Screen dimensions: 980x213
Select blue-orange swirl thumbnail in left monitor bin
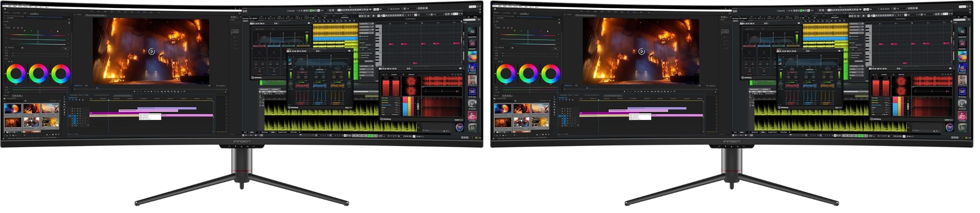[x=13, y=109]
